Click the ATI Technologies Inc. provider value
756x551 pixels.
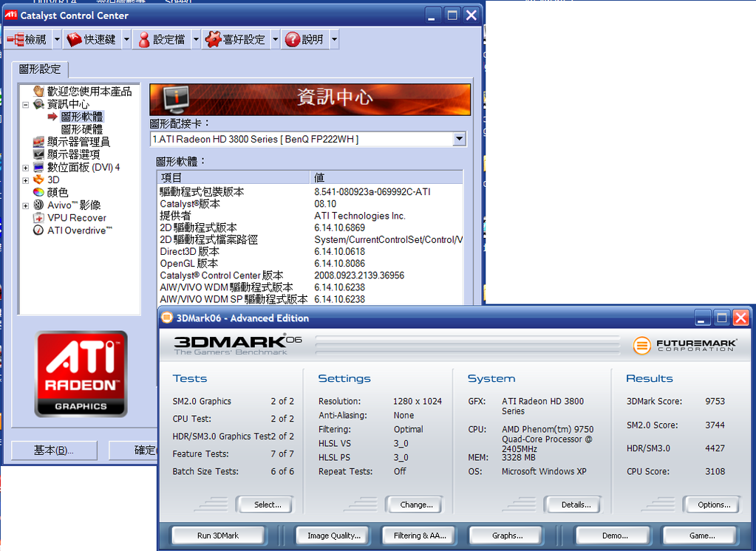pyautogui.click(x=360, y=216)
